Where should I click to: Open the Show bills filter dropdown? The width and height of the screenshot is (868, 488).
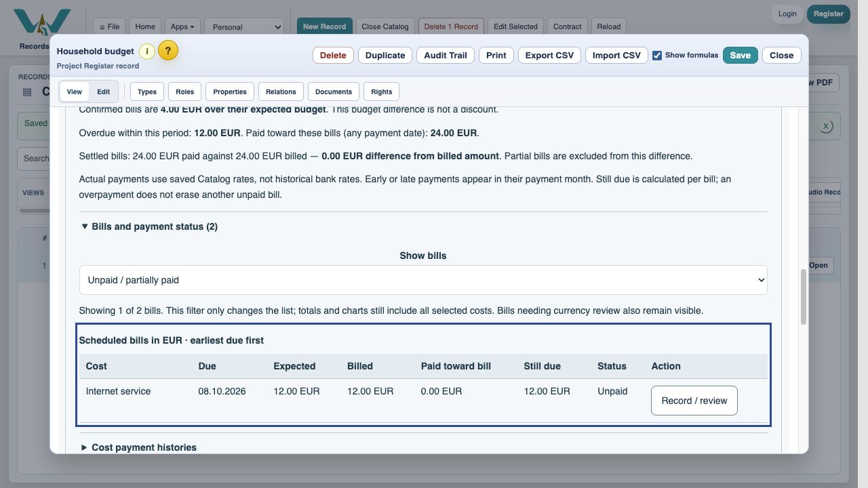(x=423, y=280)
